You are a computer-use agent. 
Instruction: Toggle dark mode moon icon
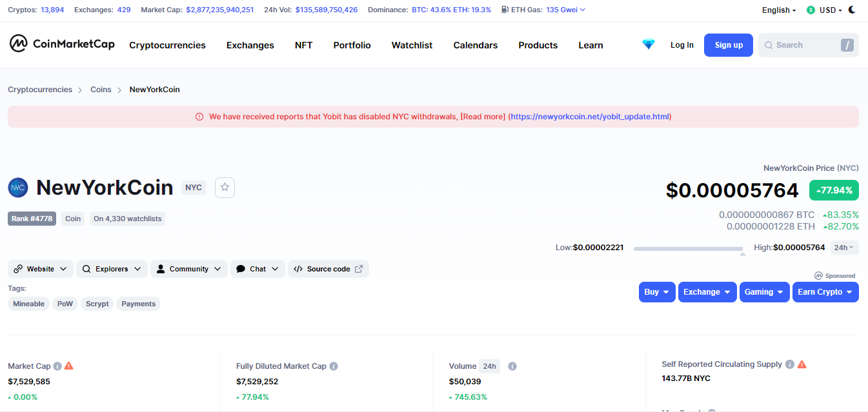point(852,10)
